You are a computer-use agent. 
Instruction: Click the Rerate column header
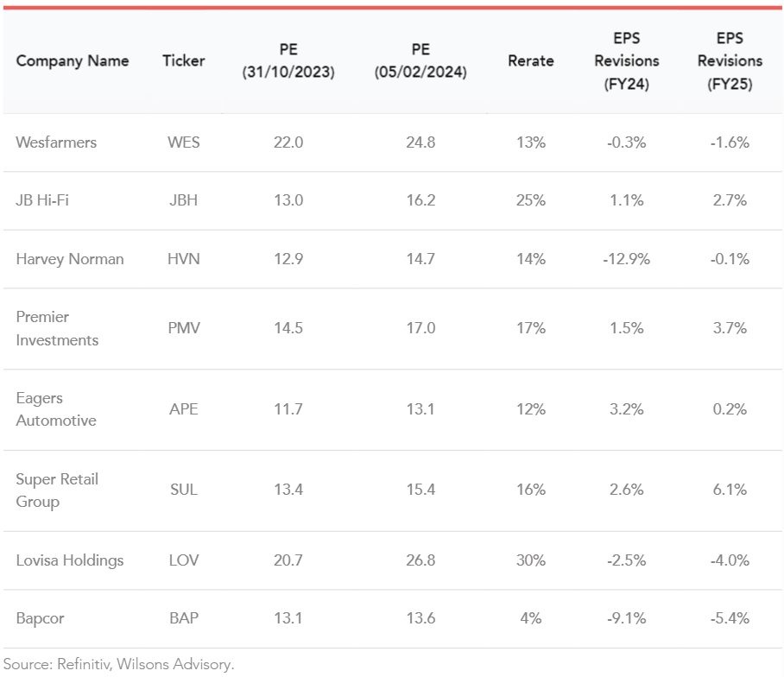pos(530,60)
